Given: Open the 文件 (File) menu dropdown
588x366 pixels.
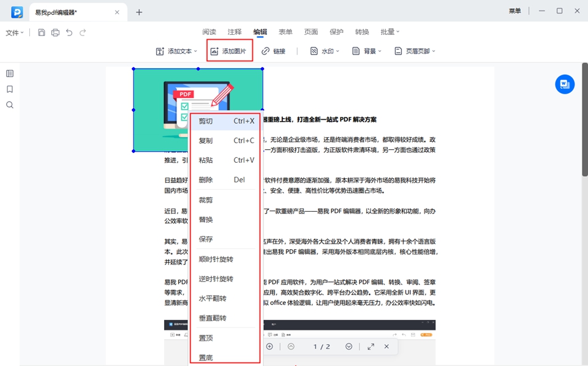Looking at the screenshot, I should 15,33.
